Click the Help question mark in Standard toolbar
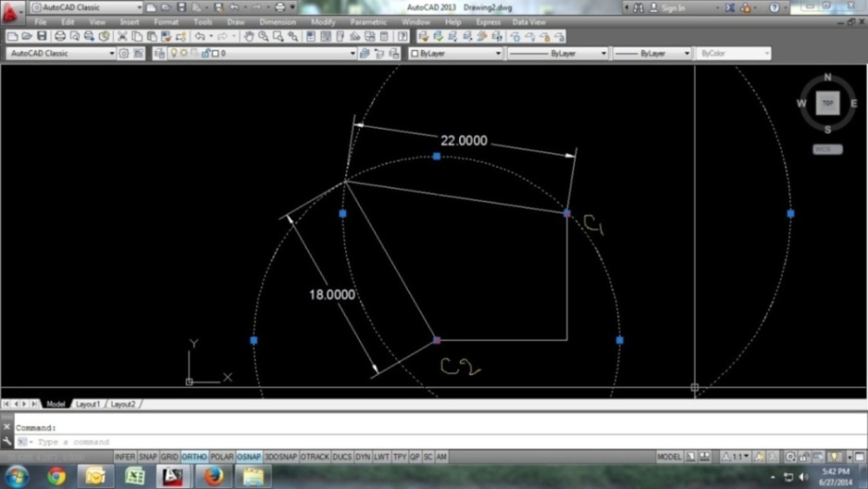 tap(402, 36)
